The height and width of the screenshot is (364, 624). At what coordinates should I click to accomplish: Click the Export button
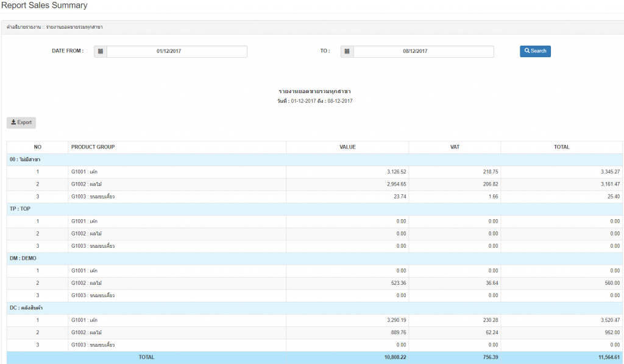tap(21, 122)
